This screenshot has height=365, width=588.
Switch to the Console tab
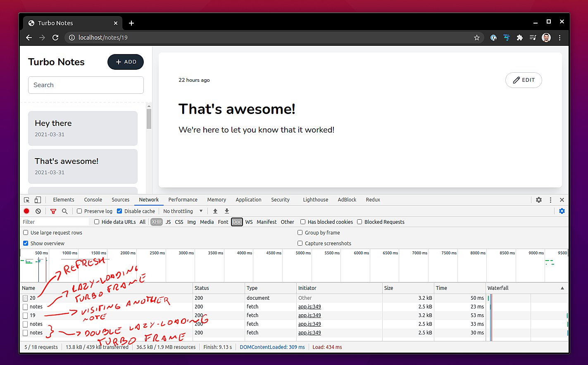click(x=93, y=200)
